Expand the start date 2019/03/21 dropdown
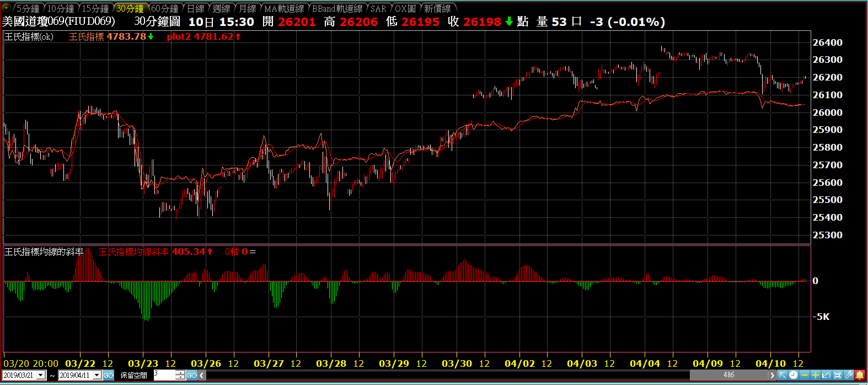Viewport: 868px width, 385px height. click(x=41, y=375)
